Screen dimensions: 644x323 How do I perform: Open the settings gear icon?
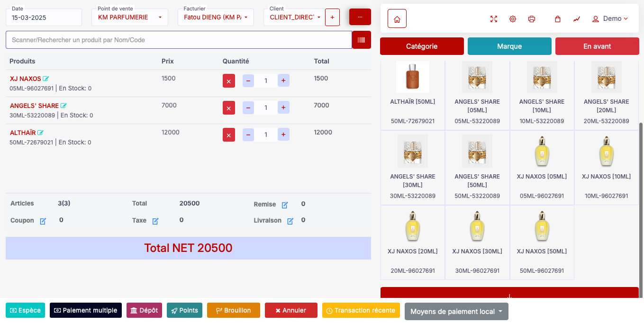coord(513,19)
